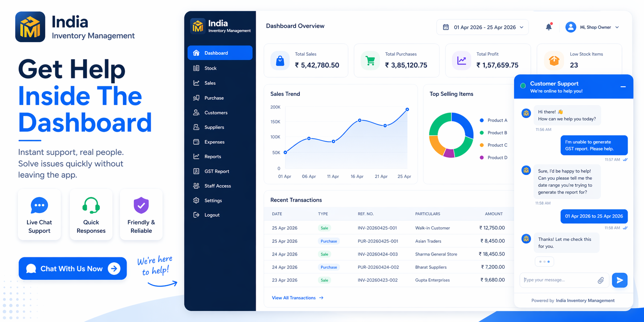Click the blue Product A legend swatch
The image size is (644, 322).
(482, 120)
